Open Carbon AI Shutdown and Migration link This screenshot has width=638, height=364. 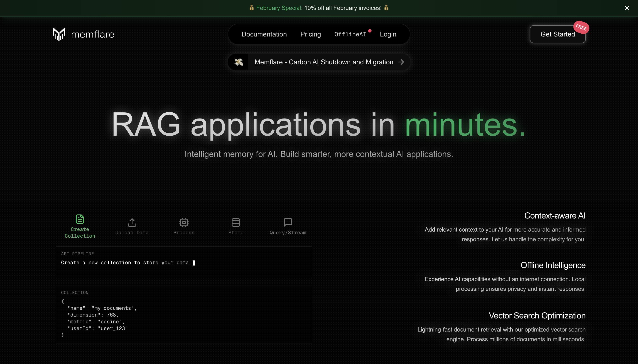(324, 62)
